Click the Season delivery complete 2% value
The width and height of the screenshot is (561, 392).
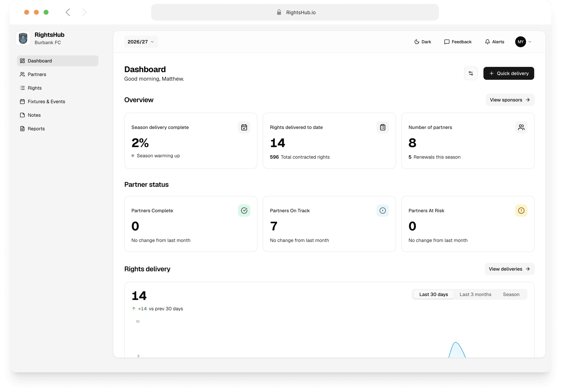coord(140,143)
